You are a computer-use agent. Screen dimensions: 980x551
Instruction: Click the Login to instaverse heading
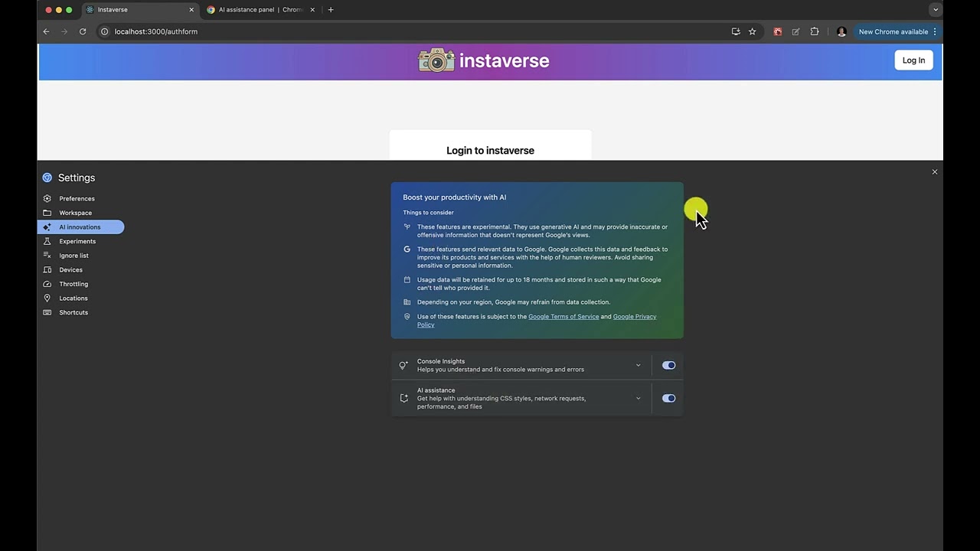490,151
